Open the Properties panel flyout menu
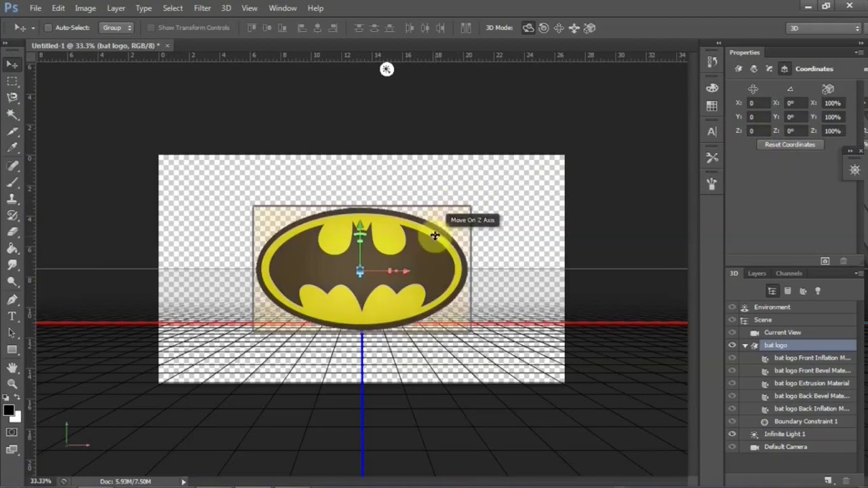 coord(860,53)
